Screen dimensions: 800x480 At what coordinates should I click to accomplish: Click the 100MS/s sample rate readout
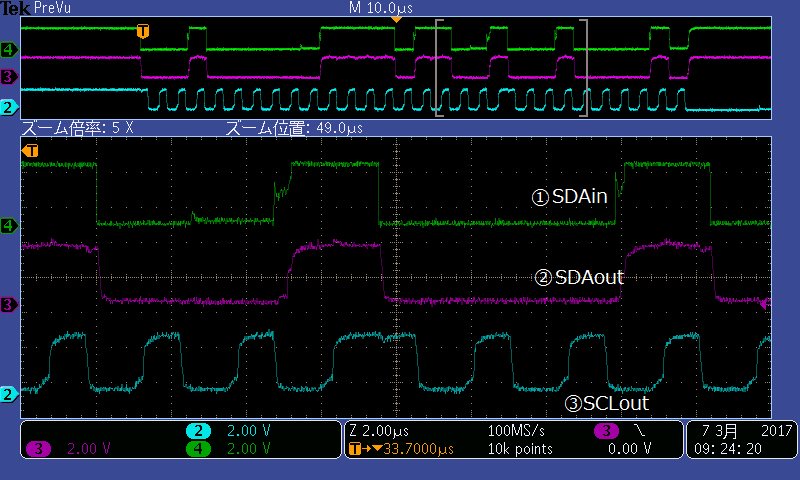(x=516, y=431)
